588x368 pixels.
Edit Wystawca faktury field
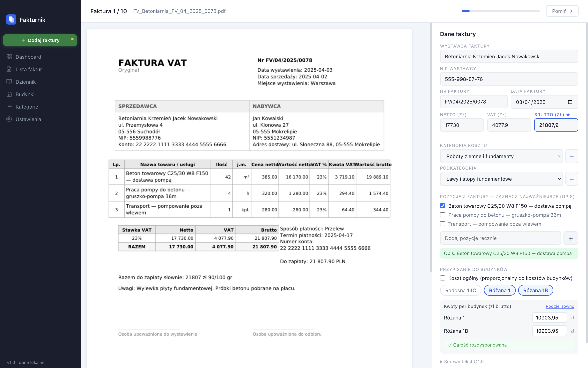tap(509, 57)
